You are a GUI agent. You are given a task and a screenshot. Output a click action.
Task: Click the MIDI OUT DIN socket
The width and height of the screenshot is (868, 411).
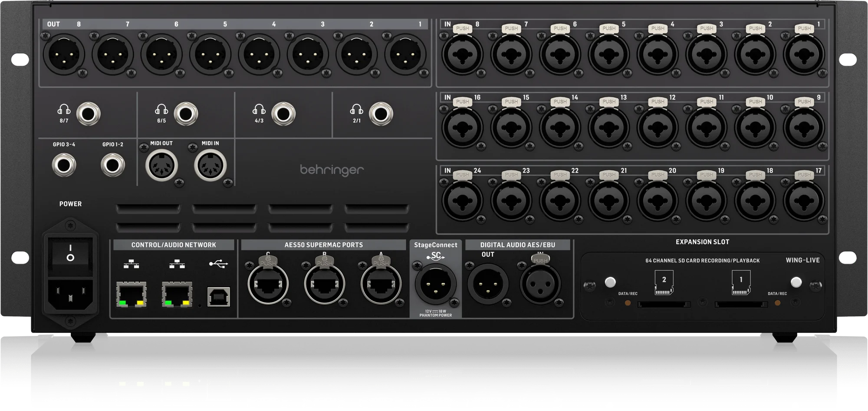[x=161, y=166]
